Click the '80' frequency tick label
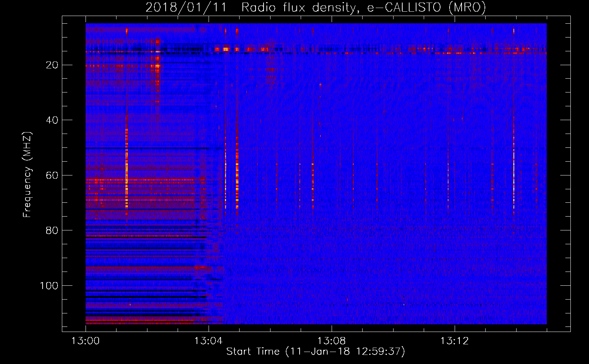 point(52,230)
